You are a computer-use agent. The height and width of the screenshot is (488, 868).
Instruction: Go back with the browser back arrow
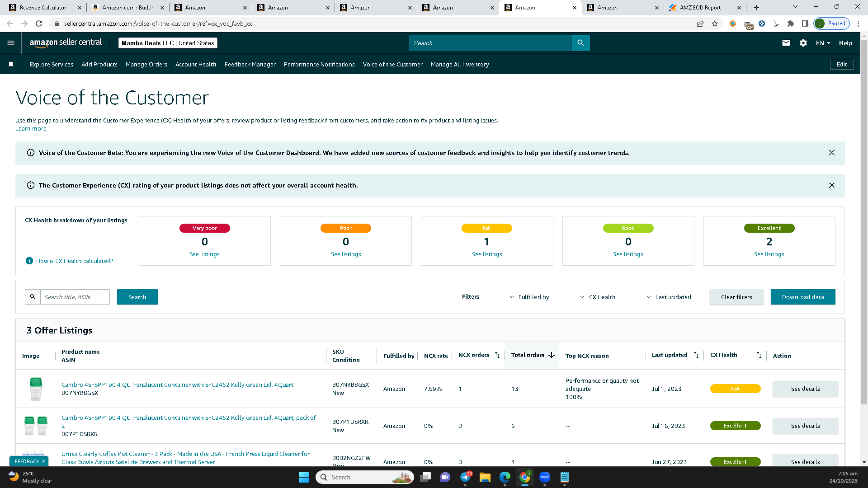pyautogui.click(x=10, y=23)
